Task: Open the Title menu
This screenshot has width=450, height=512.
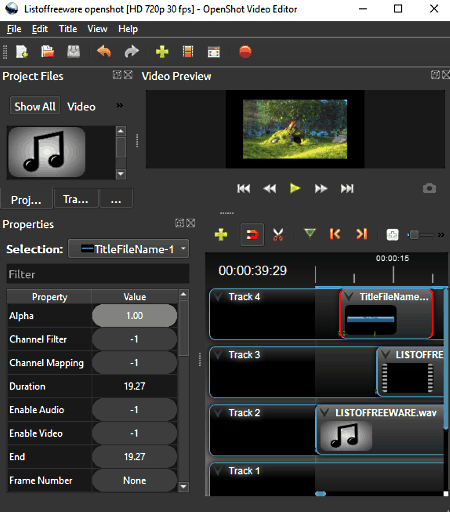Action: (x=68, y=29)
